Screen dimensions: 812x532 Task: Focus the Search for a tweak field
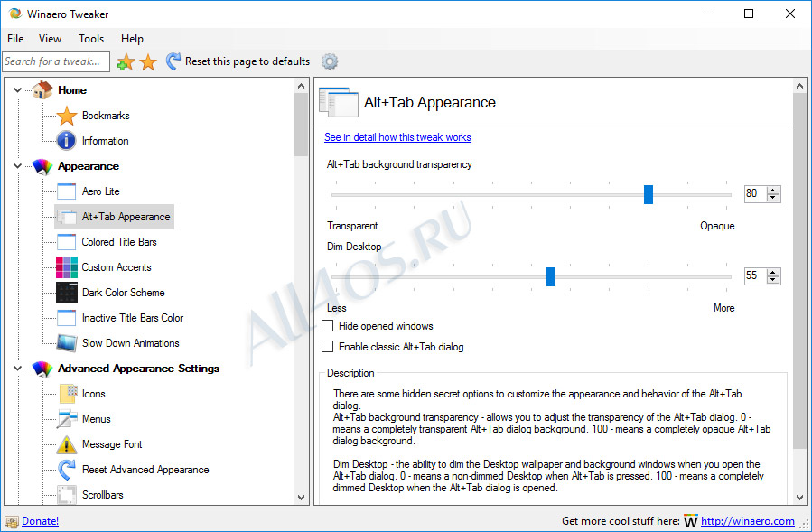tap(56, 61)
